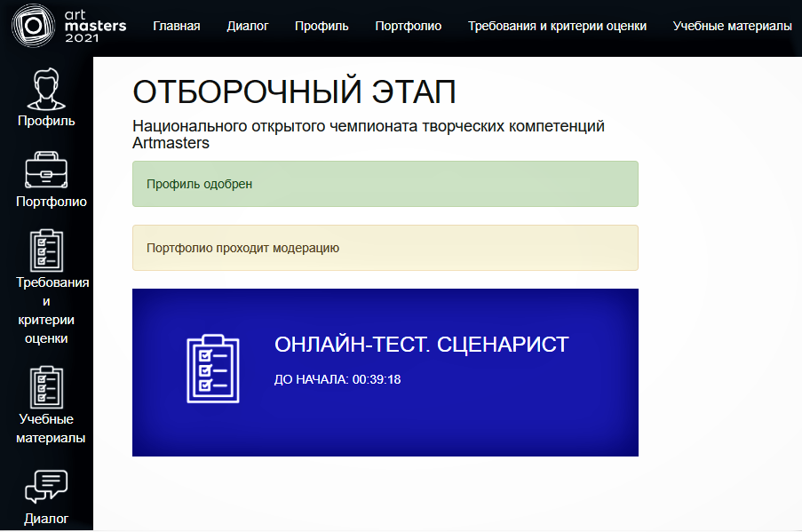Open the study materials clipboard icon

point(46,386)
